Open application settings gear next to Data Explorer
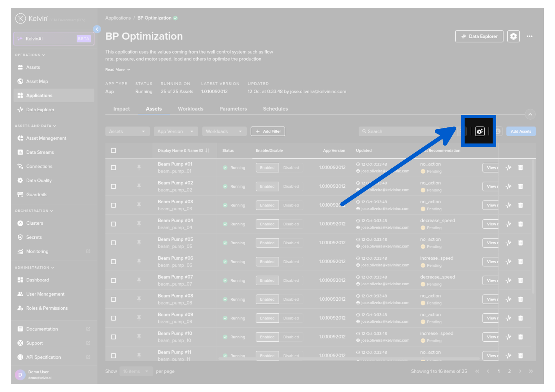This screenshot has height=392, width=555. 513,36
